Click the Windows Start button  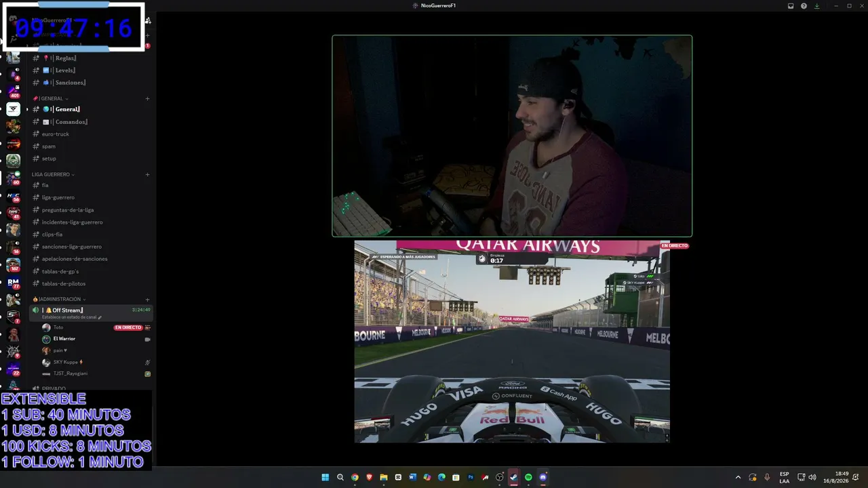pyautogui.click(x=325, y=477)
